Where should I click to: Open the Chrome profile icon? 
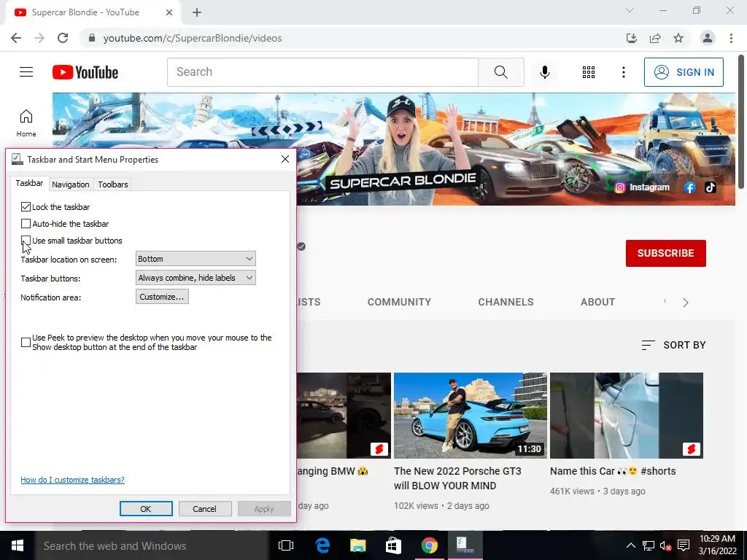click(x=708, y=38)
